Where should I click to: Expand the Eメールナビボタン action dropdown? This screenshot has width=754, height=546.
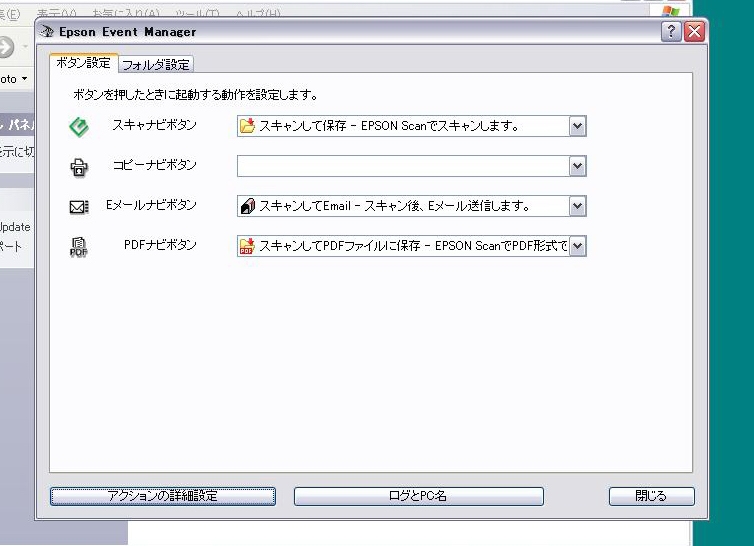tap(578, 206)
